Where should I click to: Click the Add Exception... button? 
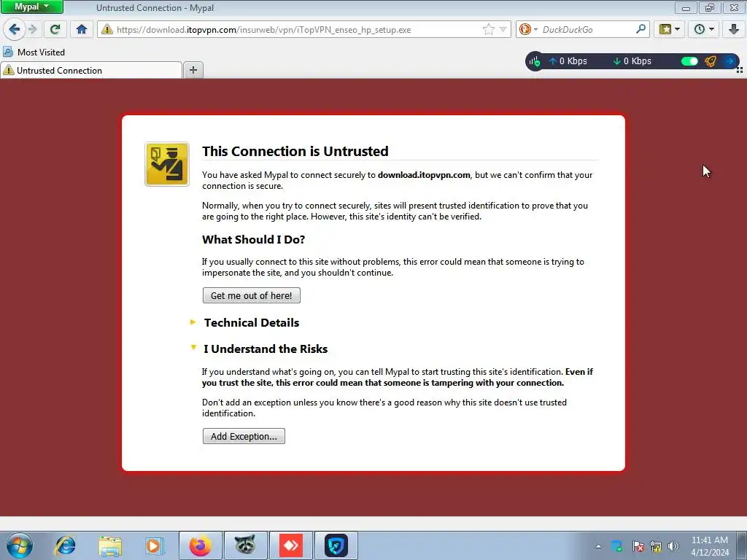[244, 436]
